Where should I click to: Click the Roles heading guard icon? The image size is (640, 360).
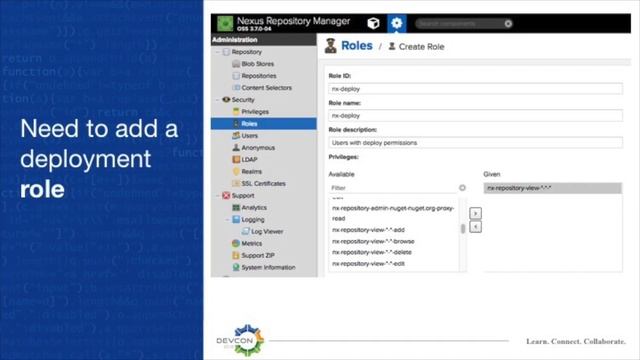tap(331, 46)
